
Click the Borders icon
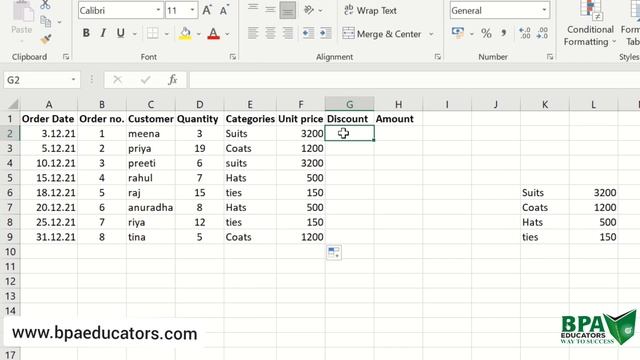coord(153,33)
